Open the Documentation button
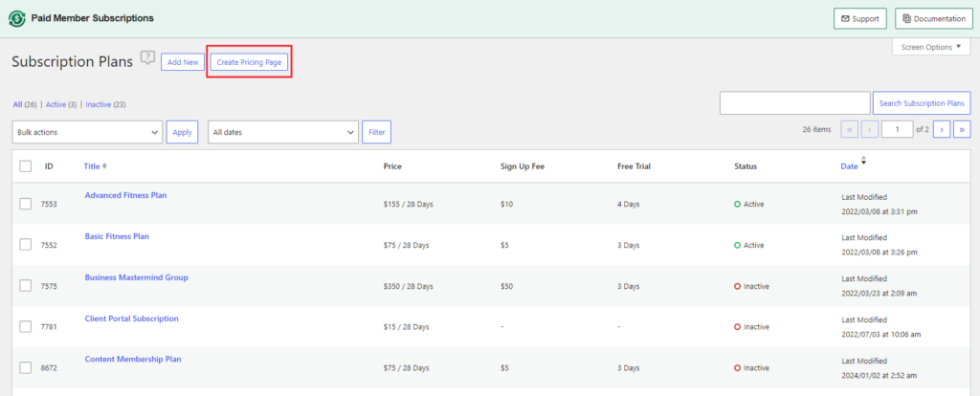 pos(934,19)
